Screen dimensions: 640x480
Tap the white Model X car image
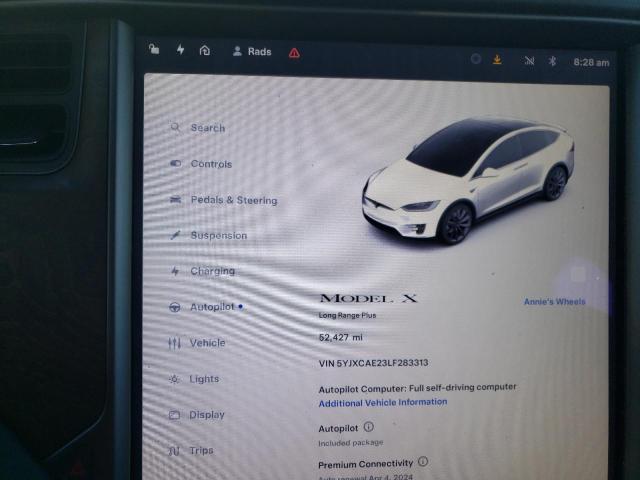[468, 180]
